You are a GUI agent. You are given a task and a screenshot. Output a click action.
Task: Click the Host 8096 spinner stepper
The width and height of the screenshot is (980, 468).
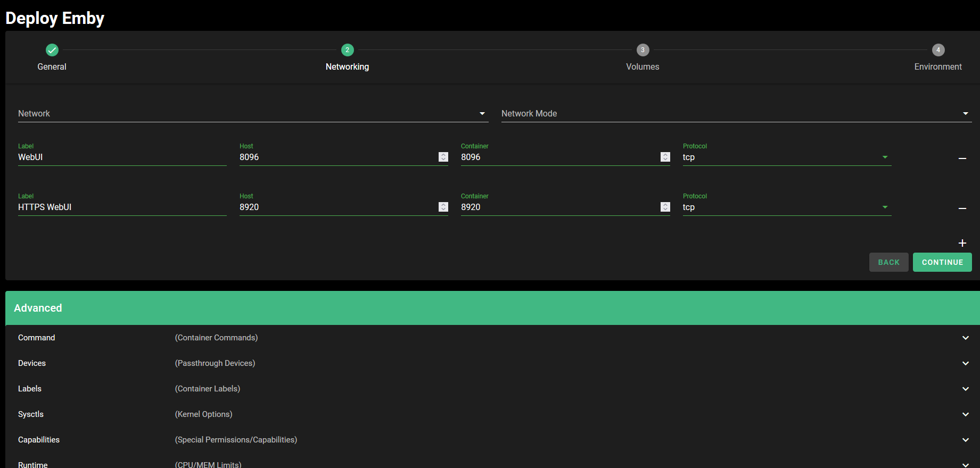pyautogui.click(x=443, y=157)
